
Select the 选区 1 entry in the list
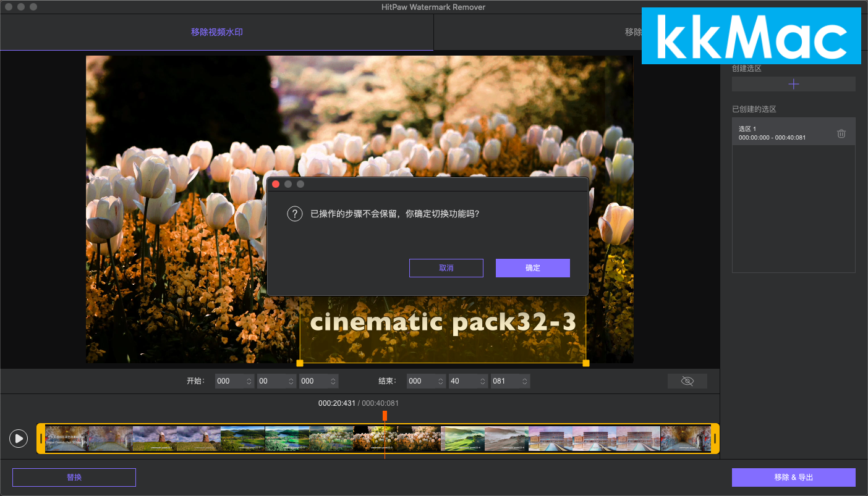point(794,132)
